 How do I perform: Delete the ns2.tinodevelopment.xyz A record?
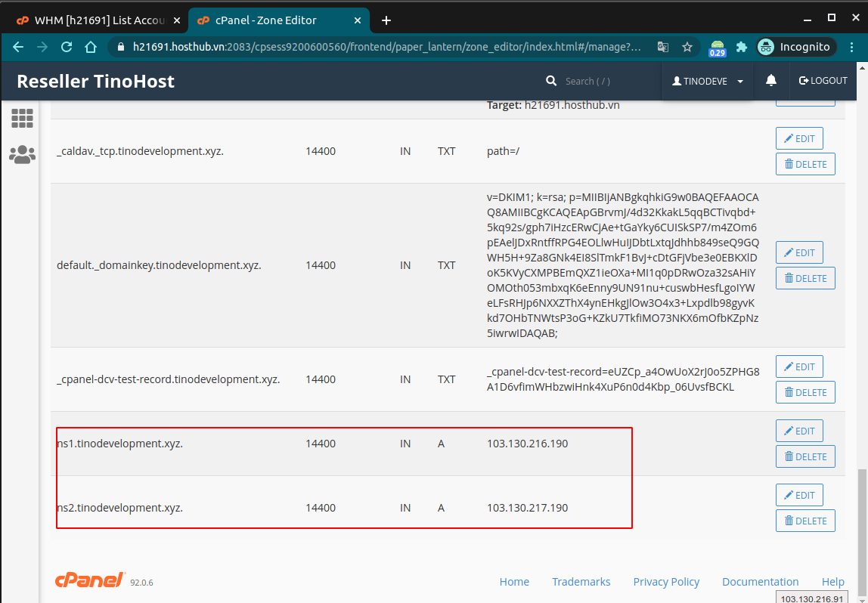pyautogui.click(x=805, y=521)
